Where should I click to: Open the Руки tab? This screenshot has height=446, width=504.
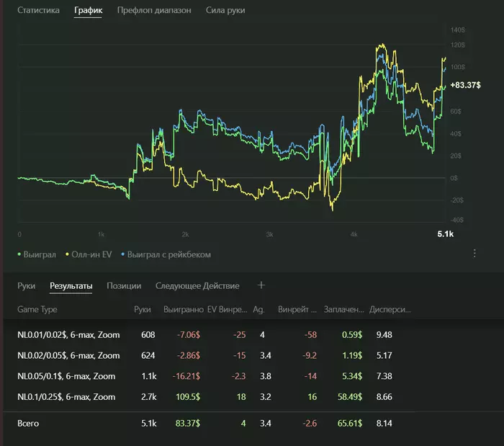point(27,286)
